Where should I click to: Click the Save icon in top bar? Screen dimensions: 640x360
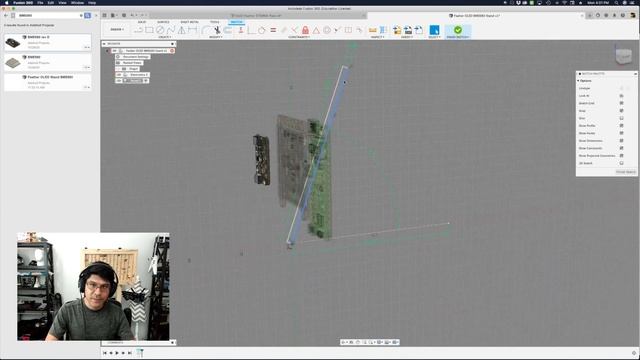click(124, 16)
